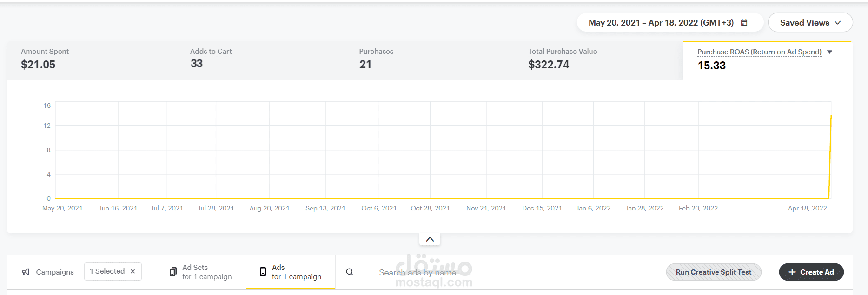This screenshot has width=868, height=295.
Task: Select the Amount Spent metric card
Action: (x=45, y=59)
